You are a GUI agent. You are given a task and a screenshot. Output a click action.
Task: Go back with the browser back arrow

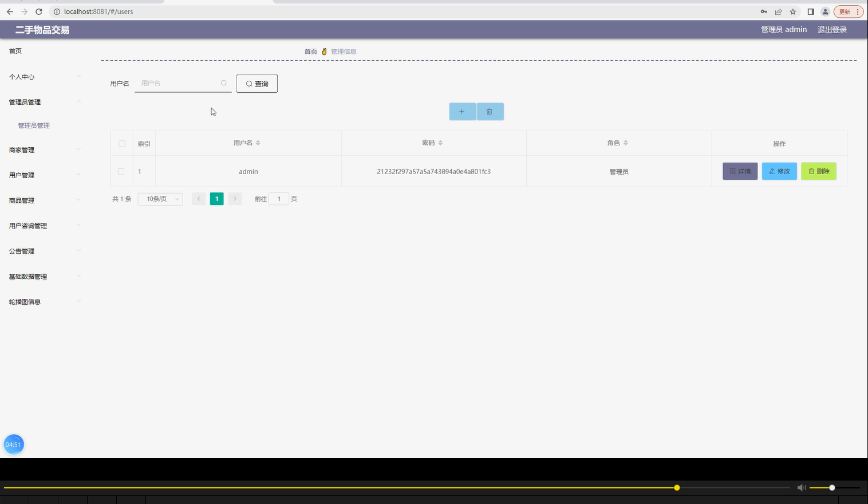pos(10,11)
